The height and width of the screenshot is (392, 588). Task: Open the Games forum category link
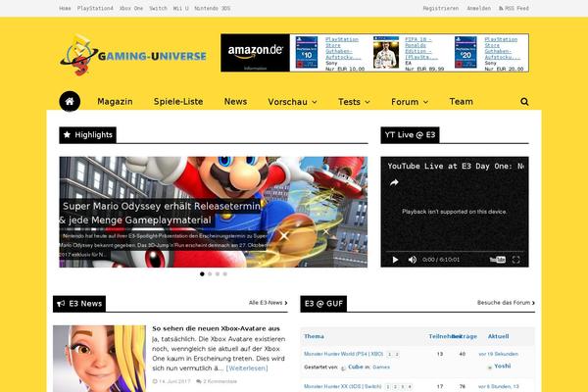coord(381,367)
